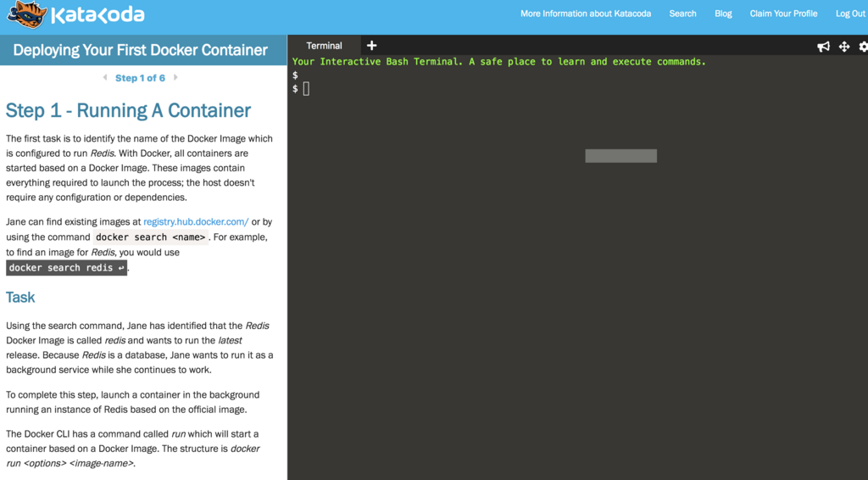Viewport: 868px width, 480px height.
Task: Click the megaphone feedback icon
Action: pyautogui.click(x=823, y=47)
